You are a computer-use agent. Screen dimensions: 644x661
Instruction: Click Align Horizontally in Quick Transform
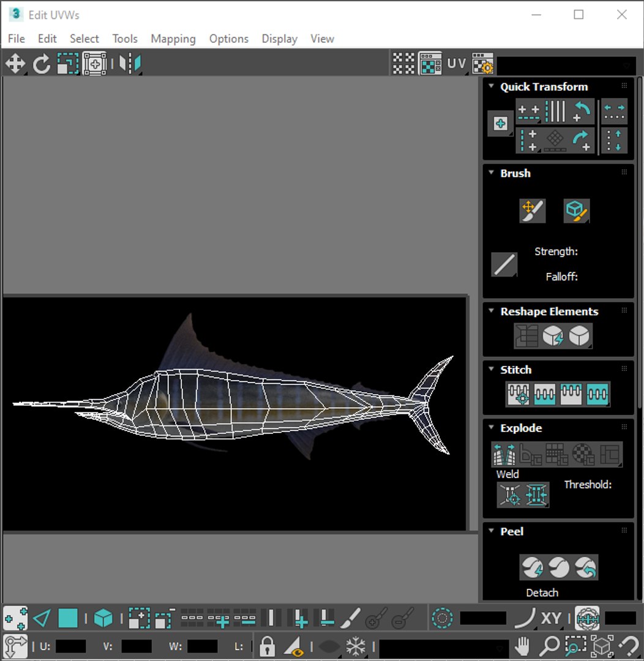[528, 112]
